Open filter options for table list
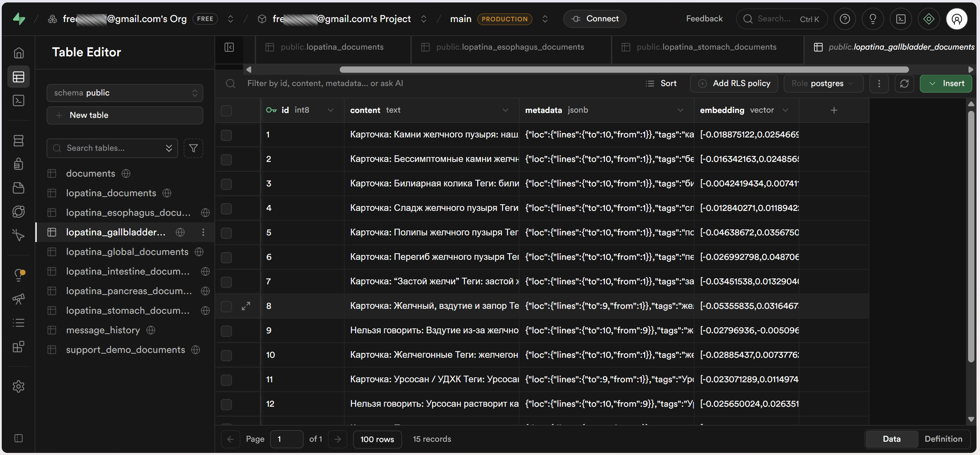The height and width of the screenshot is (455, 980). [x=193, y=148]
